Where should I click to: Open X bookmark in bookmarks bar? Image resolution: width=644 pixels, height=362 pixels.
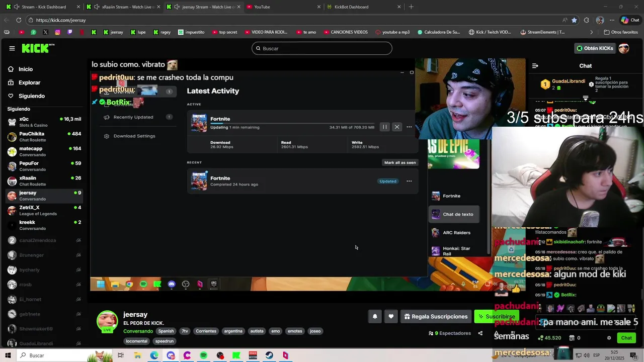pyautogui.click(x=45, y=32)
